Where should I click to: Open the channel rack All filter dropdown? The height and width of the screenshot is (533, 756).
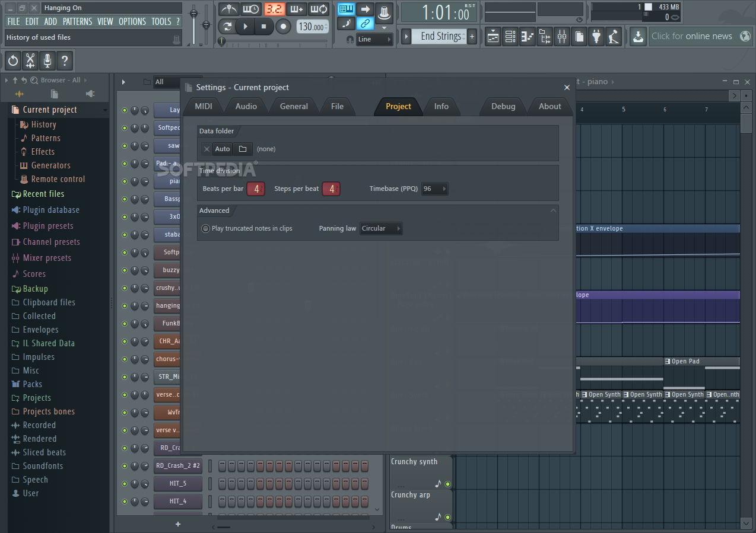click(x=167, y=82)
